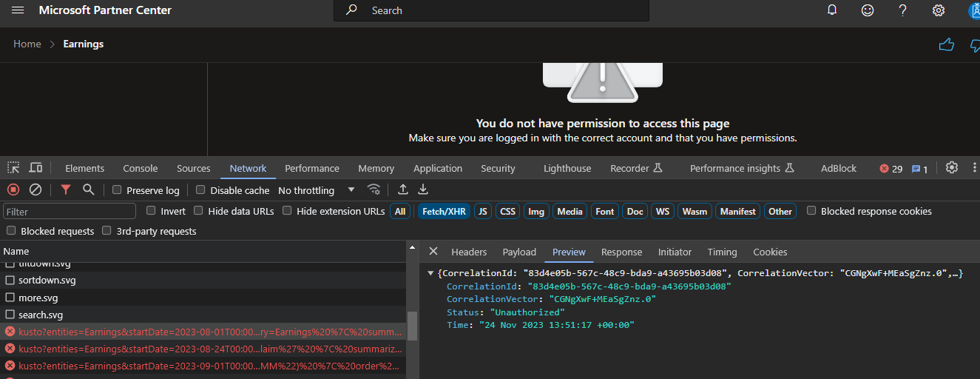Viewport: 980px width, 379px height.
Task: Enable the Preserve log checkbox
Action: pyautogui.click(x=117, y=190)
